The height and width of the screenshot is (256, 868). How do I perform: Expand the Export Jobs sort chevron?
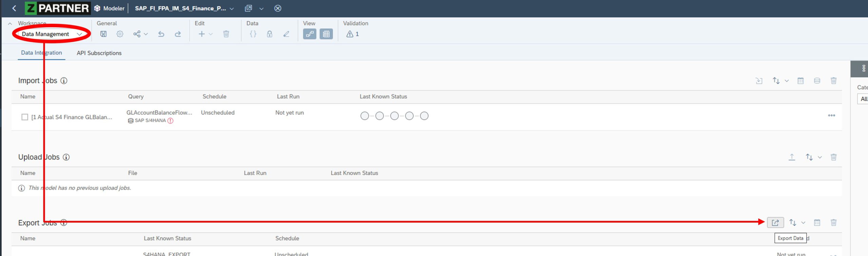(803, 223)
